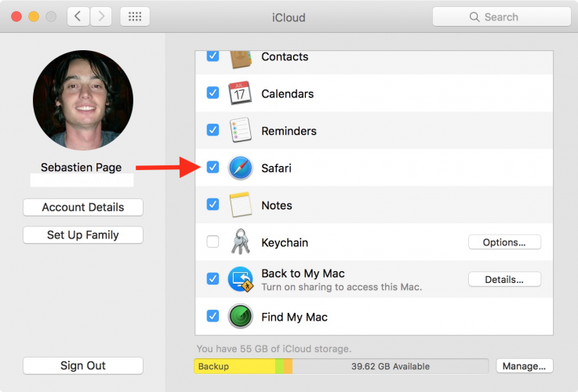Click the Calendars app icon
578x392 pixels.
[240, 93]
